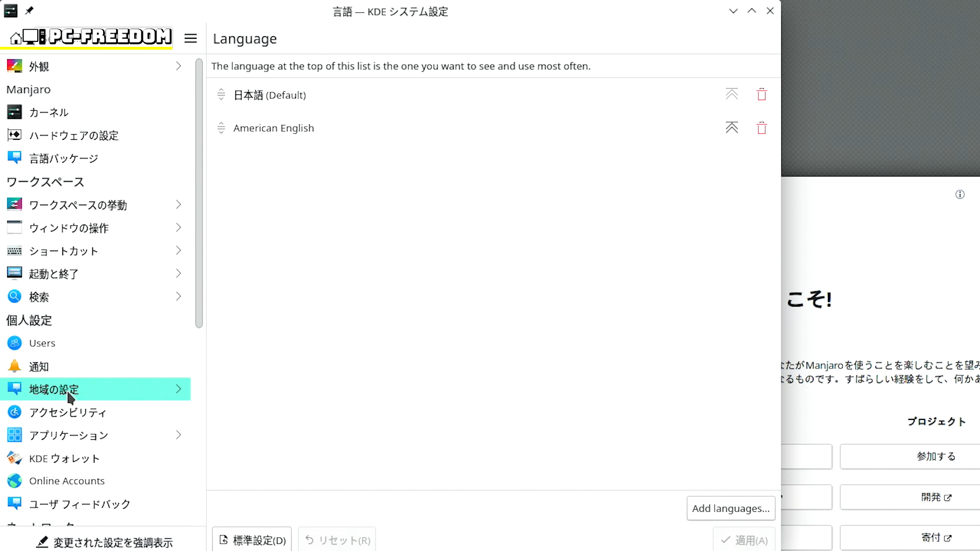The image size is (980, 551).
Task: Expand the ワークスペースの挙動 category
Action: tap(178, 205)
